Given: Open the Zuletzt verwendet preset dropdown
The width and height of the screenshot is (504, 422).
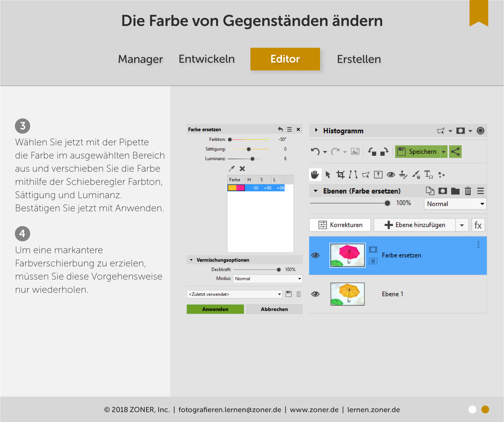Looking at the screenshot, I should pos(234,294).
